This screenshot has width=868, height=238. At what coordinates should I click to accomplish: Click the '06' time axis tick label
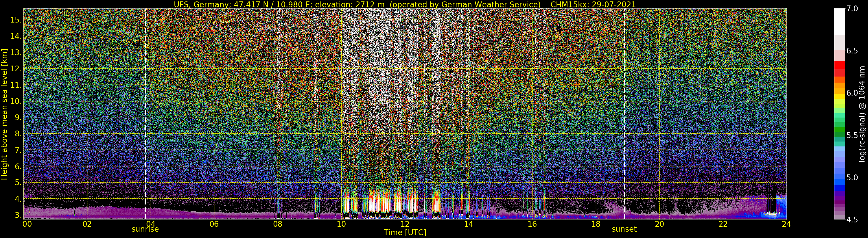tap(214, 224)
